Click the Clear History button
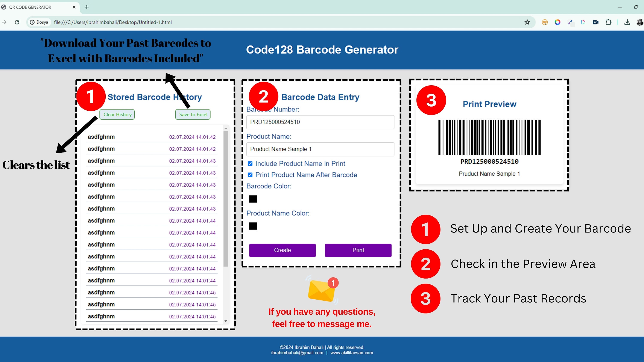This screenshot has width=644, height=362. tap(117, 115)
